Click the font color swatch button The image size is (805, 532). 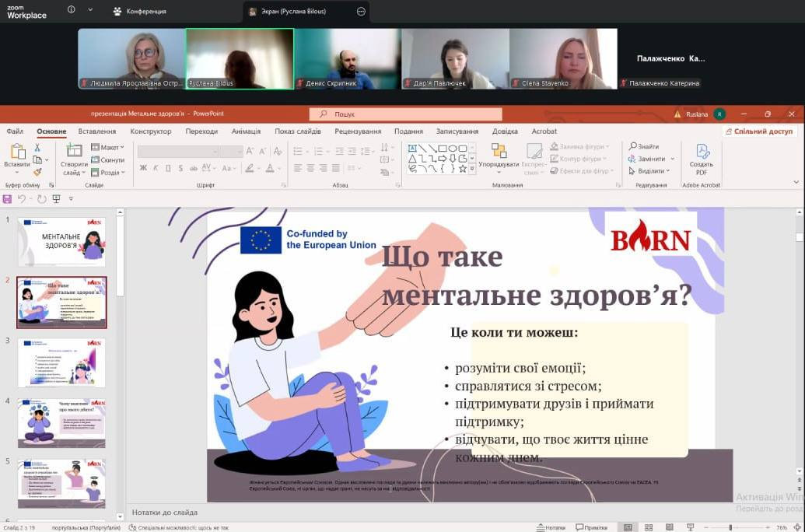270,168
